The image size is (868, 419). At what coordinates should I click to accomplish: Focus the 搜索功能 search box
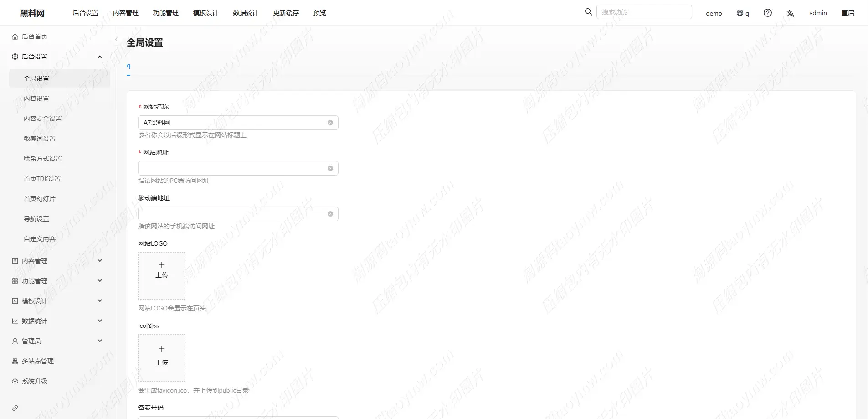click(644, 12)
